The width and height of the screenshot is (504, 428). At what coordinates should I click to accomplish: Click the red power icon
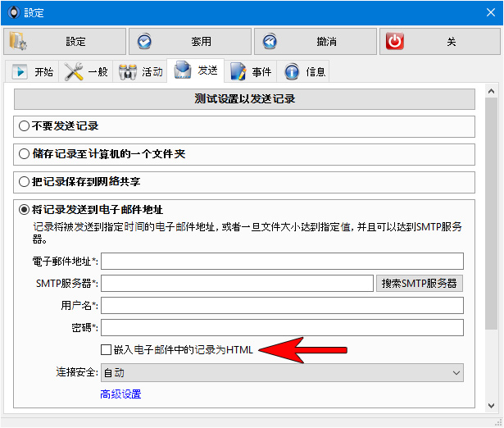395,41
